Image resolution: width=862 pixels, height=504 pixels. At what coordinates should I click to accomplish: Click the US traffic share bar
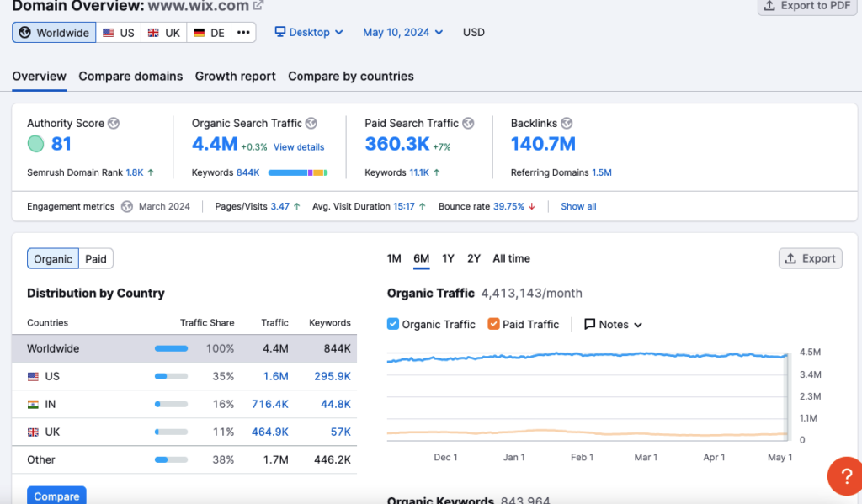(171, 376)
